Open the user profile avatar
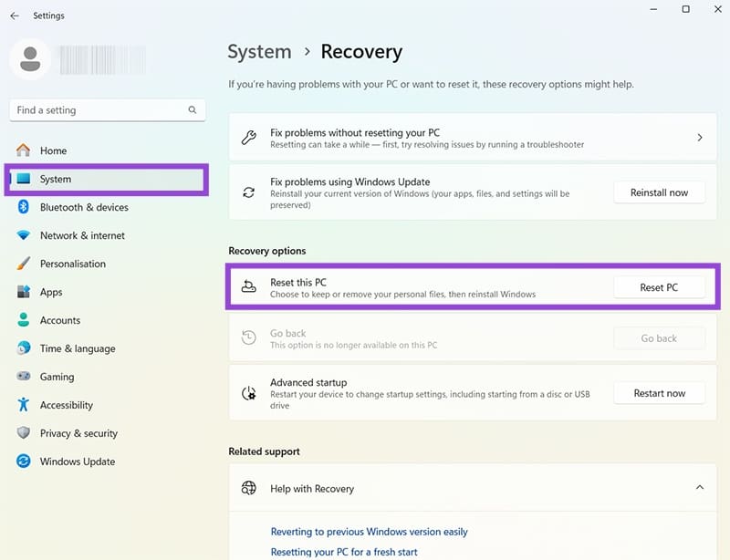This screenshot has width=730, height=560. coord(30,58)
